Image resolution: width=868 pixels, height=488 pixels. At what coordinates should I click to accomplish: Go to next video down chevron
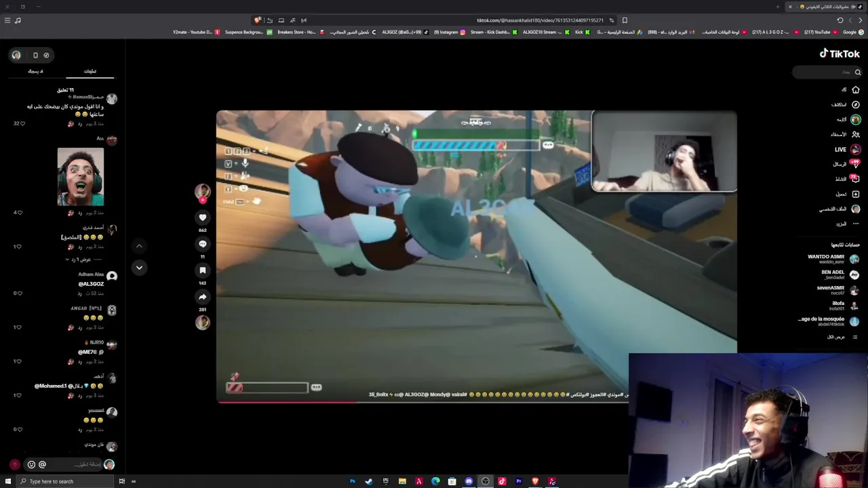(139, 268)
